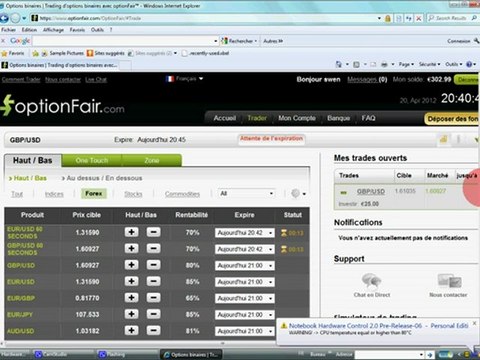Click the Déposer des fonds button
Viewport: 480px width, 360px height.
pos(452,119)
